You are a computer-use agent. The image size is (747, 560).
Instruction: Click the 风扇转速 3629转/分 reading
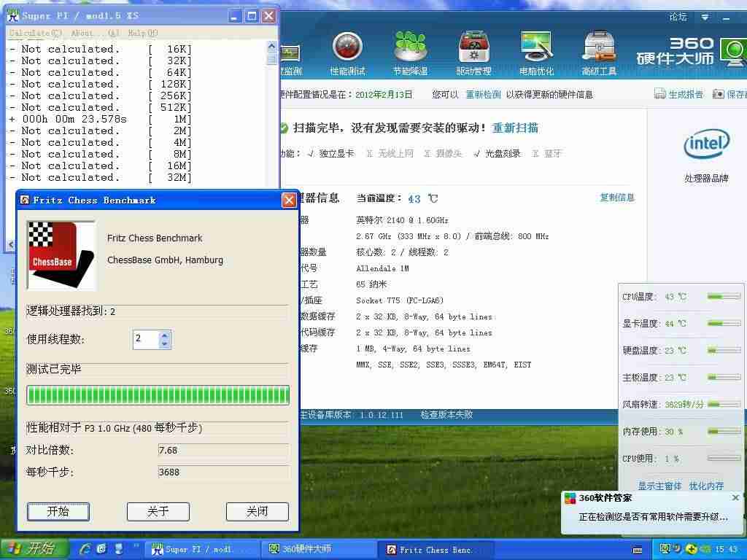(x=684, y=404)
